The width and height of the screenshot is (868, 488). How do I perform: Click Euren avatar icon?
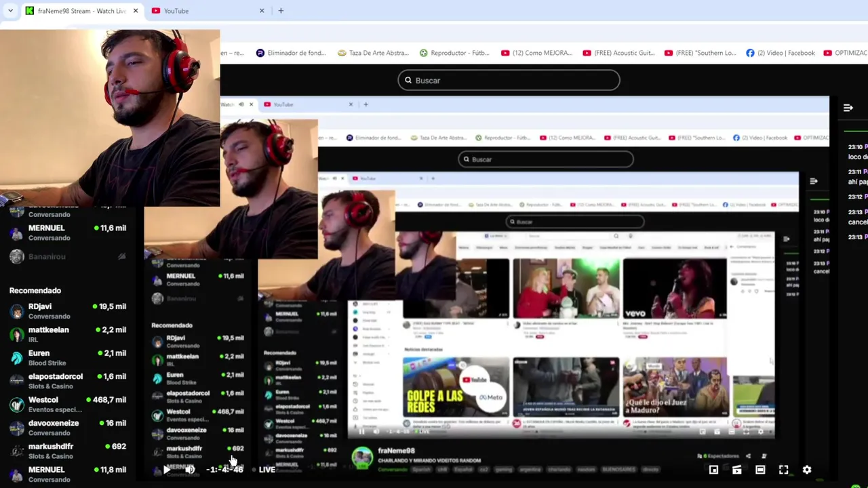[x=17, y=358]
